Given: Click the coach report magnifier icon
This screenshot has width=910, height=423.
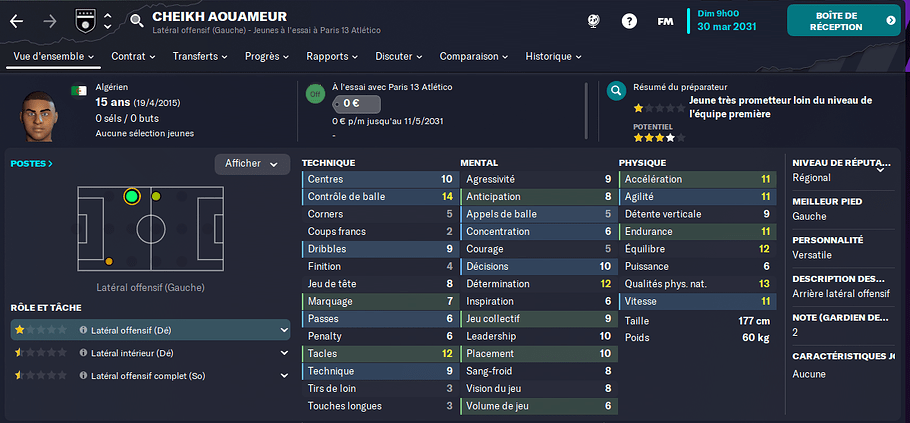Looking at the screenshot, I should coord(616,91).
